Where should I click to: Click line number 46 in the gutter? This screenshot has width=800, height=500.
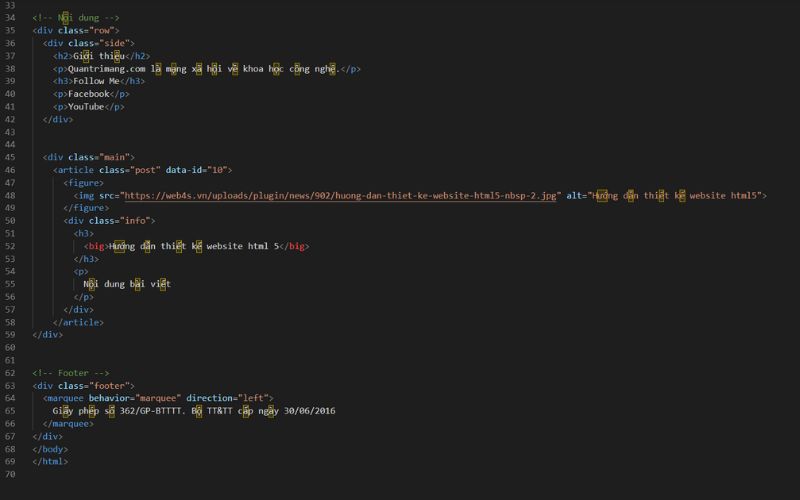(10, 170)
